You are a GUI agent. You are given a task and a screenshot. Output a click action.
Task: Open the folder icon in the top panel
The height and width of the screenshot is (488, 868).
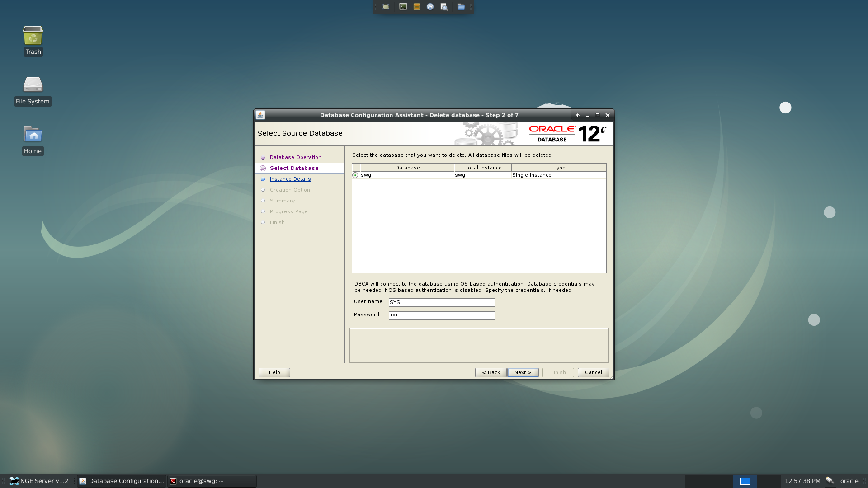[x=461, y=7]
